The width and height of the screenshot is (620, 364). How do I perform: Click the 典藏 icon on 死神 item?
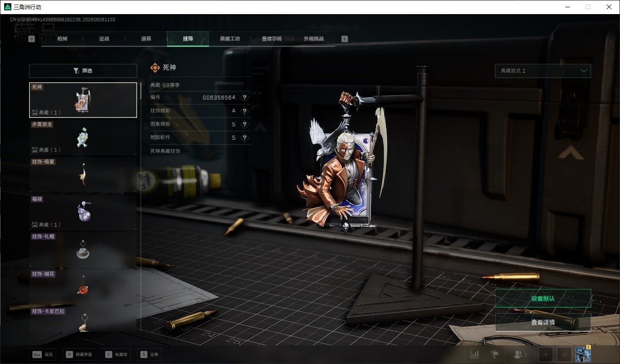coord(35,112)
